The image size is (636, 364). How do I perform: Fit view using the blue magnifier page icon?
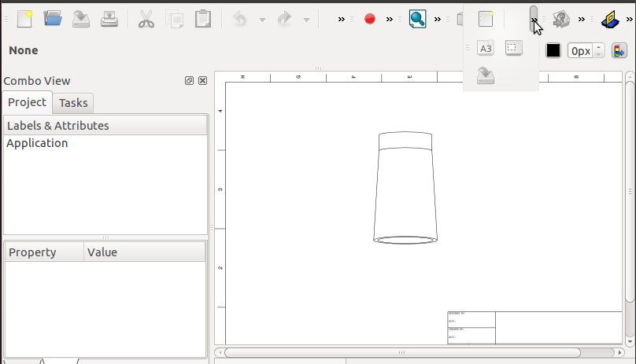coord(417,19)
